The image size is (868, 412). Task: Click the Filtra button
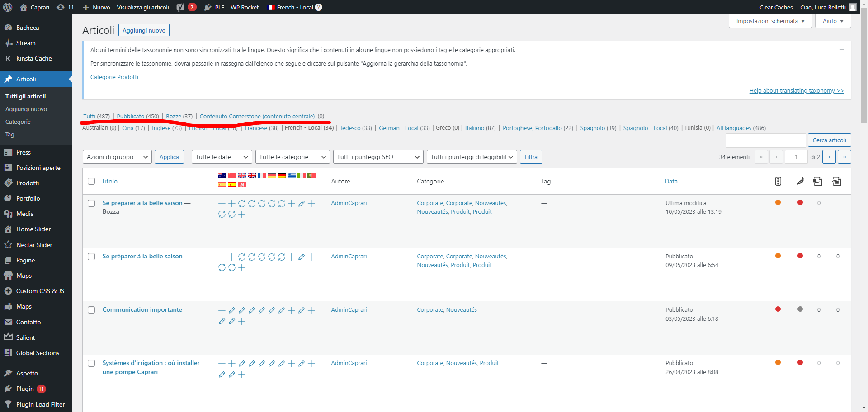[531, 157]
